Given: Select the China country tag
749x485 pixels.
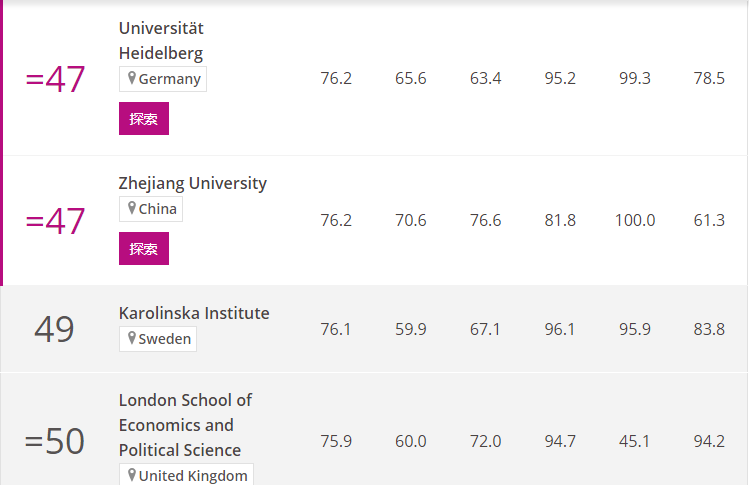Looking at the screenshot, I should coord(151,209).
